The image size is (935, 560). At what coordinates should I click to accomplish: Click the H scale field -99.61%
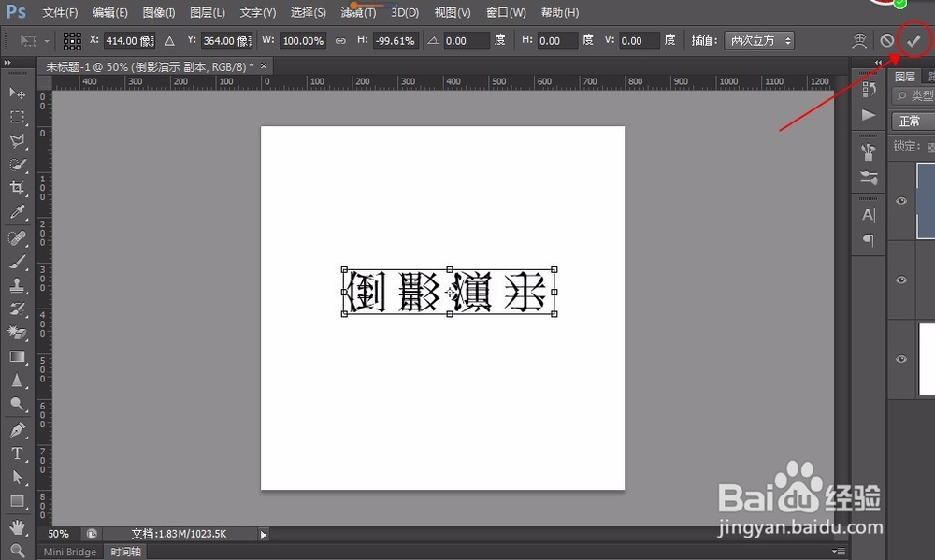coord(395,40)
